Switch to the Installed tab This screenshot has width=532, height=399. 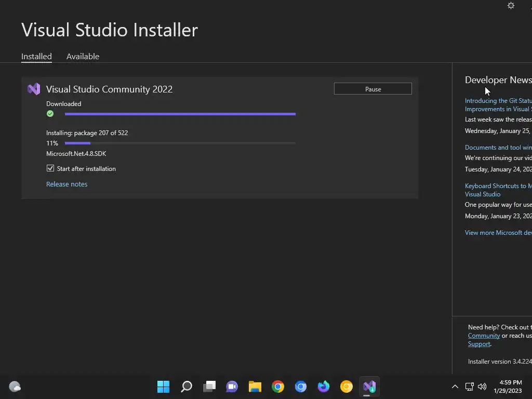pos(37,56)
